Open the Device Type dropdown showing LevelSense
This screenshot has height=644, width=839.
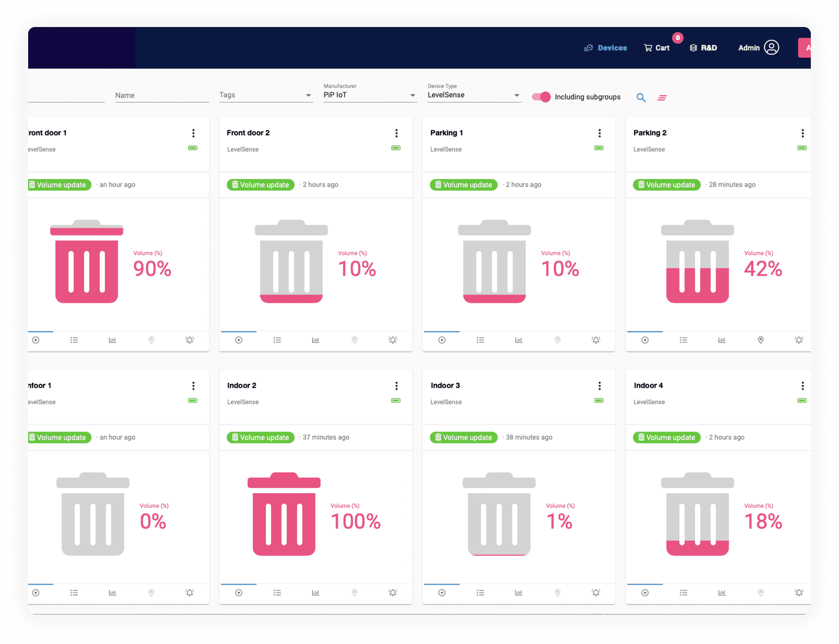click(474, 95)
